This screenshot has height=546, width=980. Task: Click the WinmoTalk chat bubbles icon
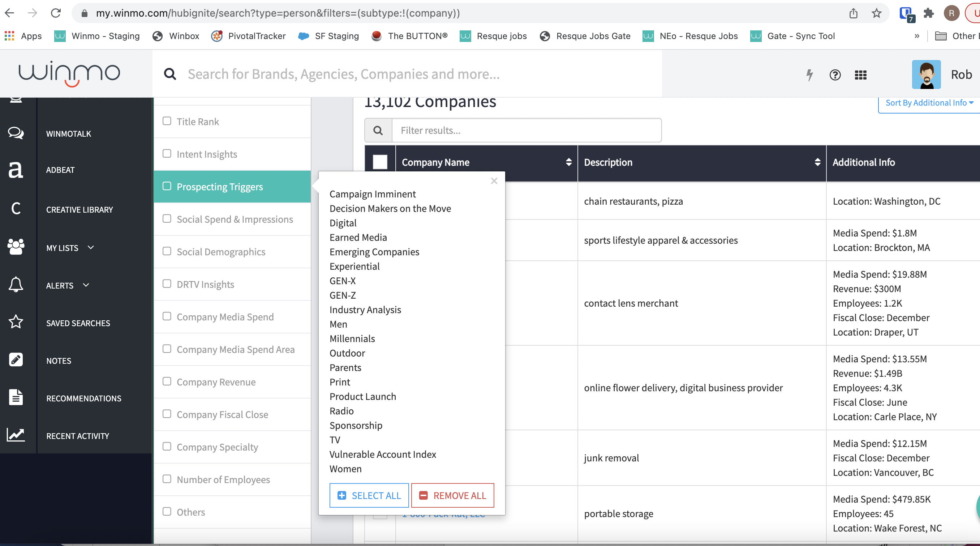16,133
